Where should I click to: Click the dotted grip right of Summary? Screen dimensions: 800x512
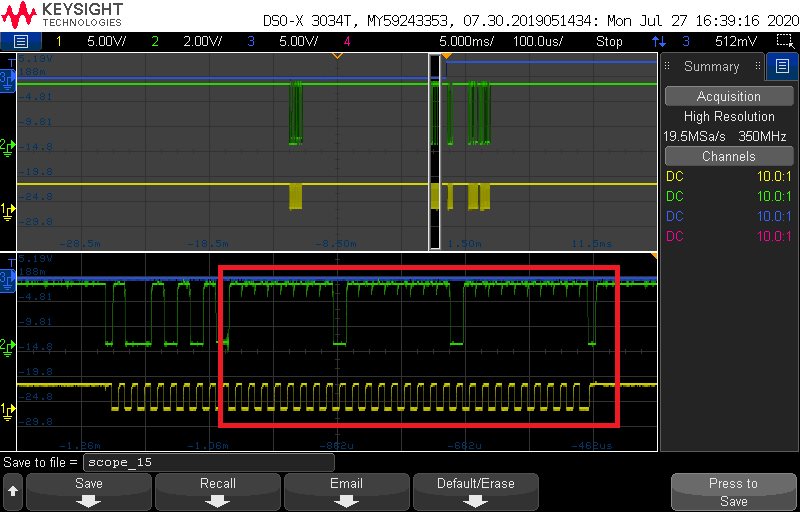coord(757,66)
